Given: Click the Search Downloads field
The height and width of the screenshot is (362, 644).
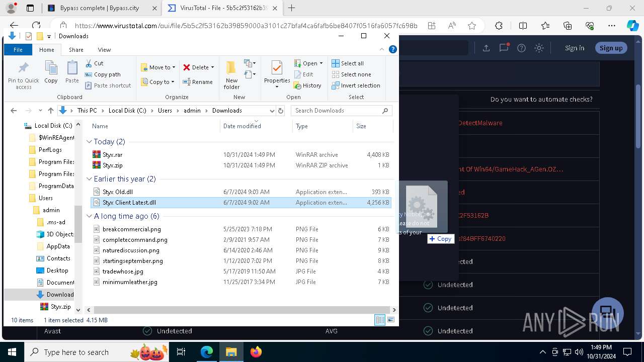Looking at the screenshot, I should [x=342, y=111].
